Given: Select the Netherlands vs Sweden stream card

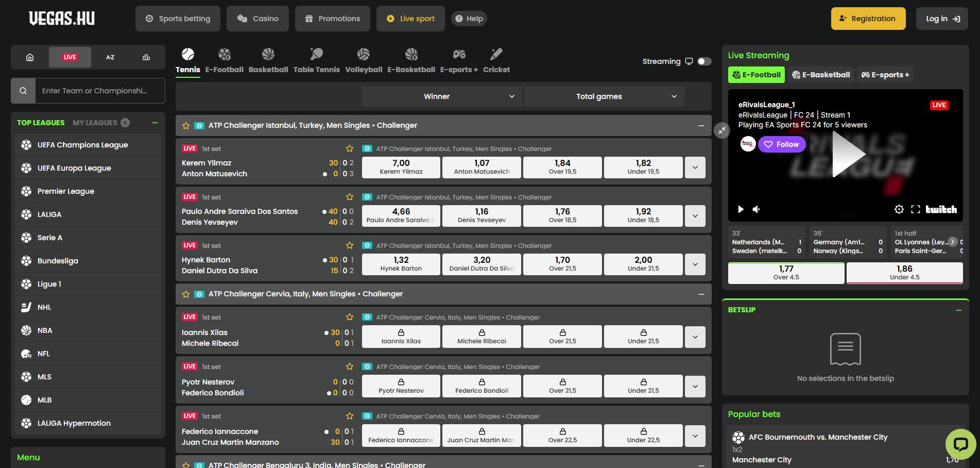Looking at the screenshot, I should click(767, 242).
